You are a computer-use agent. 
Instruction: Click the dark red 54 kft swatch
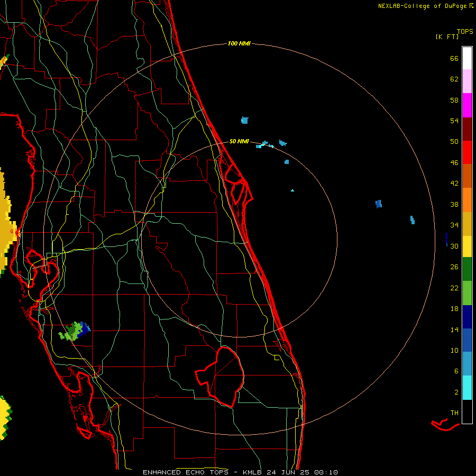coord(467,129)
